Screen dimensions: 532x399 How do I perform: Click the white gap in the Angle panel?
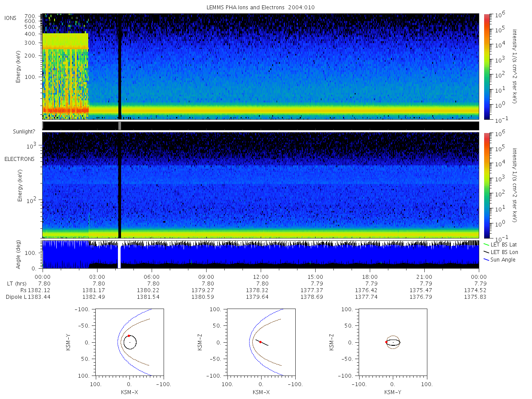click(x=119, y=255)
